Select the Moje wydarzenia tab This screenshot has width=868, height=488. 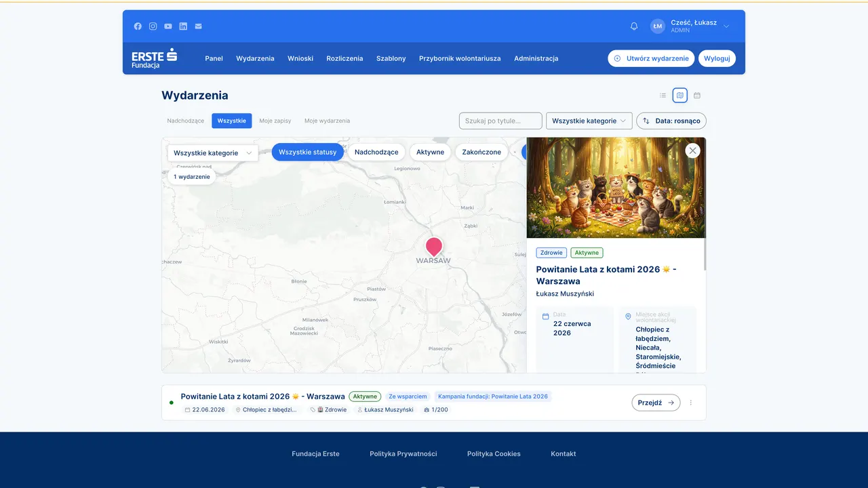tap(328, 121)
